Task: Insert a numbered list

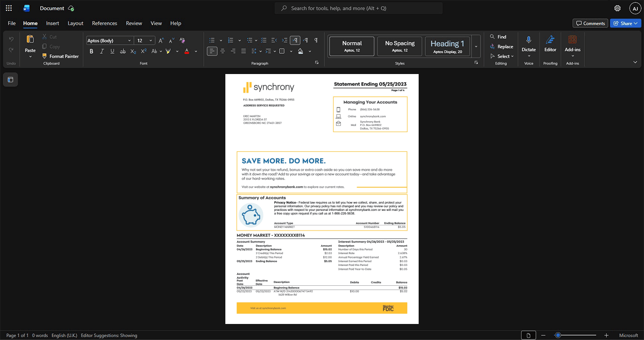Action: [231, 41]
